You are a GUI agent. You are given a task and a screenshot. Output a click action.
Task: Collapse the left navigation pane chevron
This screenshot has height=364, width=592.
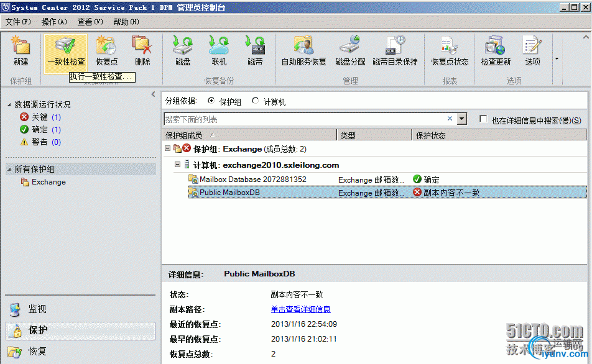click(x=153, y=94)
